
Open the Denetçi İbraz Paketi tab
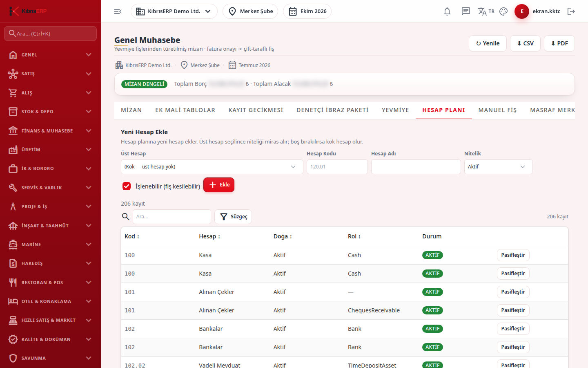tap(332, 110)
